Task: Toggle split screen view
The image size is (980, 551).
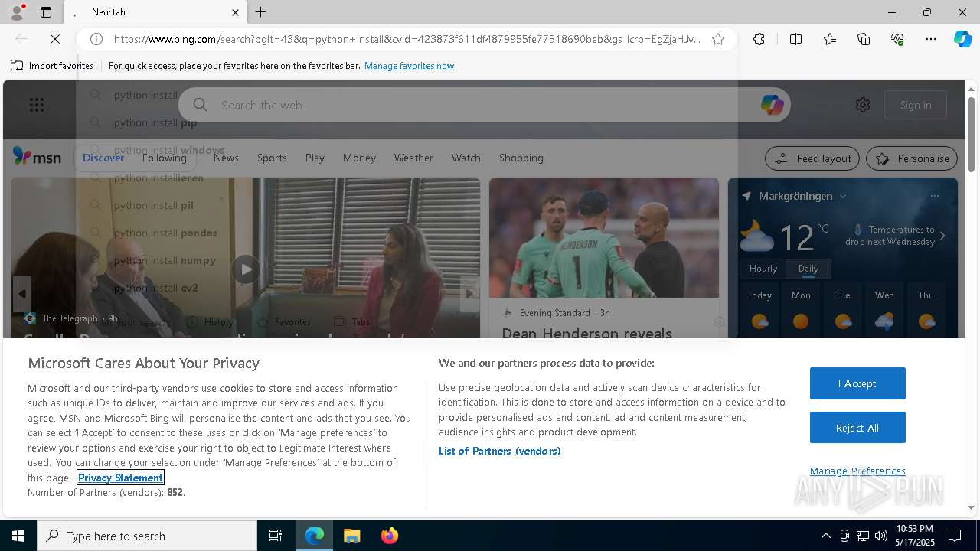Action: tap(795, 39)
